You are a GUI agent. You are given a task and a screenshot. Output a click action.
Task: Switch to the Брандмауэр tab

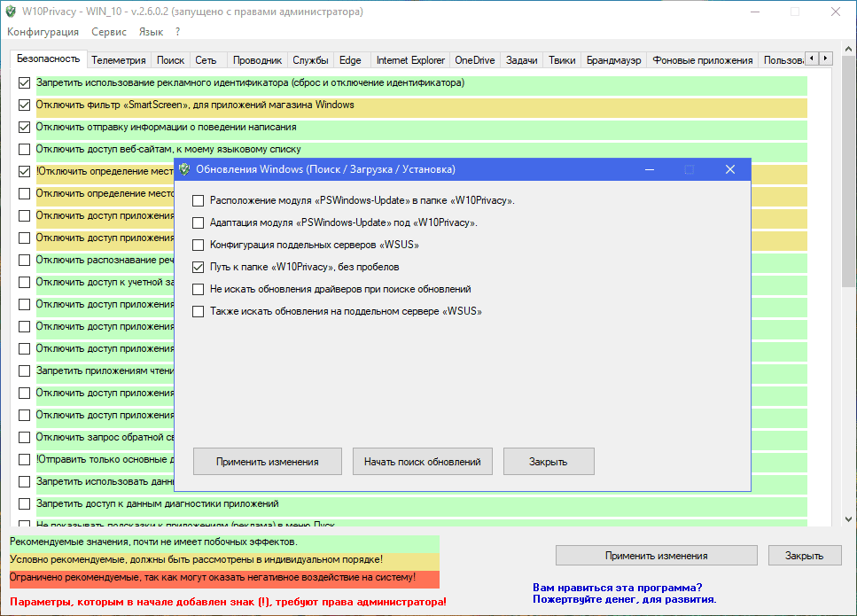point(614,60)
